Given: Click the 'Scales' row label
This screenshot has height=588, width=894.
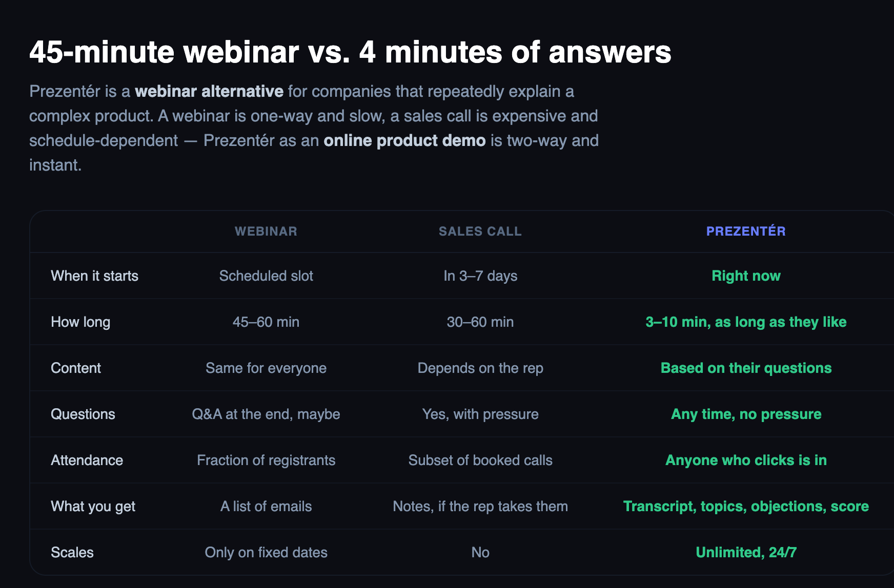Looking at the screenshot, I should [x=72, y=552].
